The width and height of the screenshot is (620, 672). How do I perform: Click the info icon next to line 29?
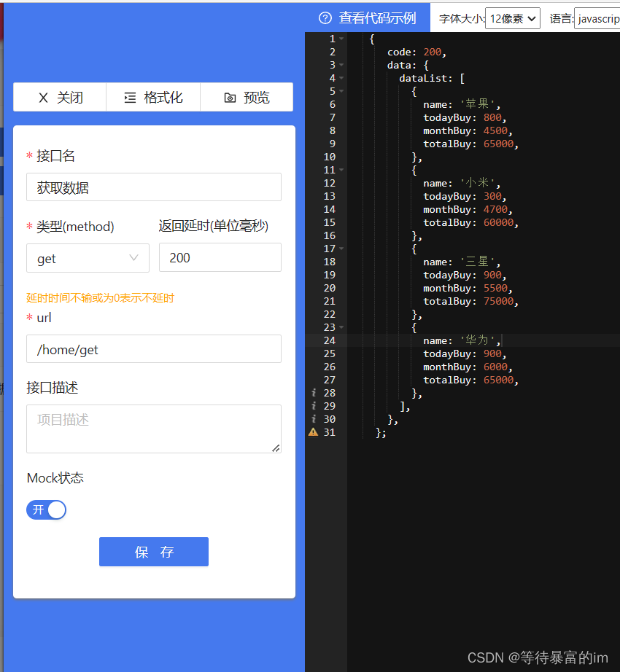313,406
